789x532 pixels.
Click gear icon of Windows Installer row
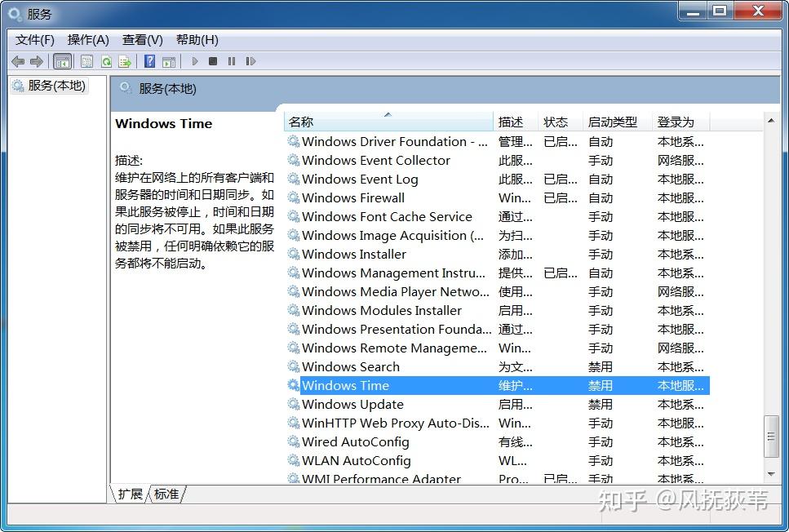tap(294, 255)
